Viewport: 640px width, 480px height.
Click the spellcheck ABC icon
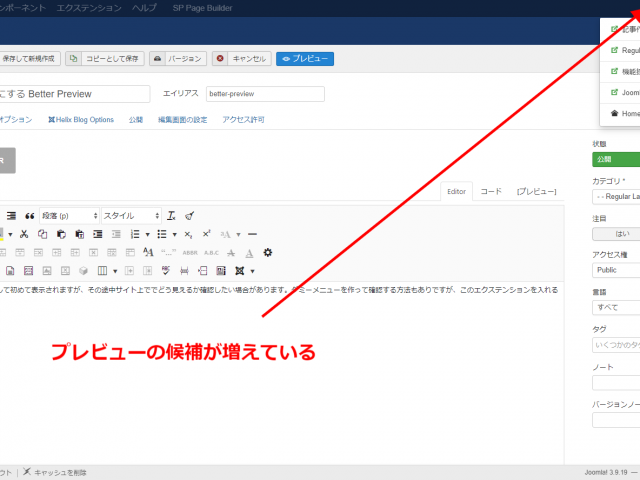pos(166,271)
